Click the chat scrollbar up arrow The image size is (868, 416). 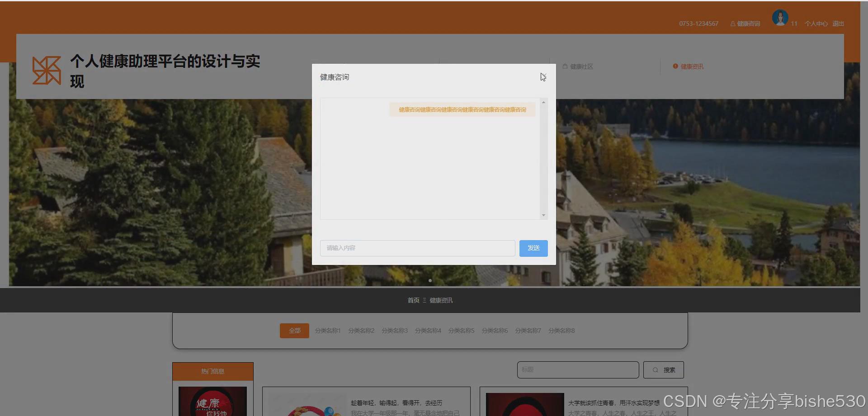click(x=543, y=103)
